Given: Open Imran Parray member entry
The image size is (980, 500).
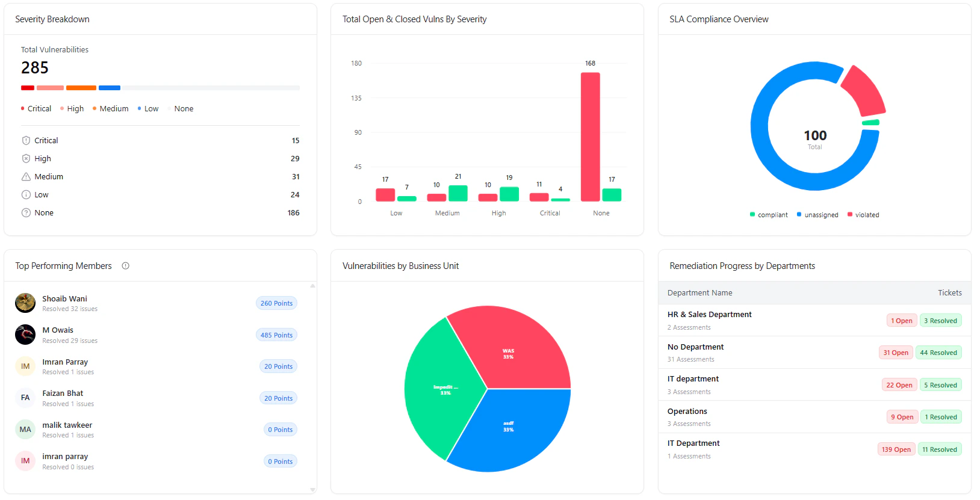Looking at the screenshot, I should pos(157,366).
